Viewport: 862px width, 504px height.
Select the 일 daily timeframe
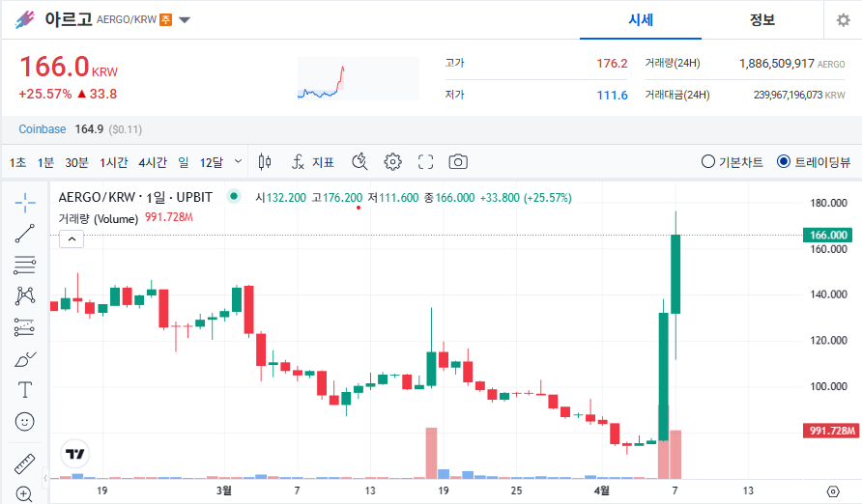tap(184, 162)
